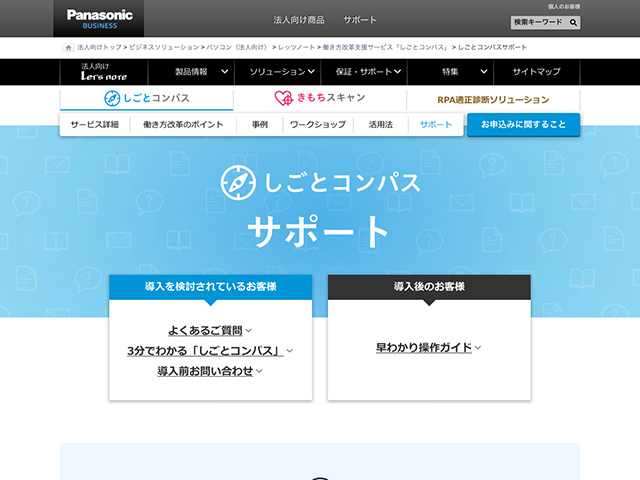This screenshot has height=480, width=640.
Task: Click 導入を検討されているお客様 card header
Action: pyautogui.click(x=211, y=287)
